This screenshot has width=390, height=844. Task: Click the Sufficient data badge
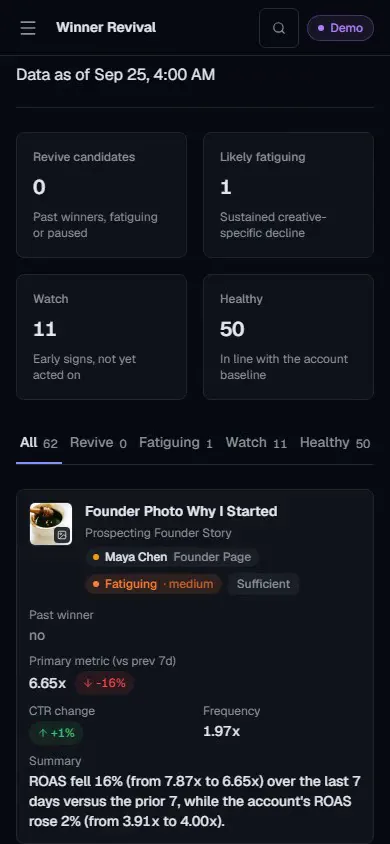pyautogui.click(x=264, y=584)
